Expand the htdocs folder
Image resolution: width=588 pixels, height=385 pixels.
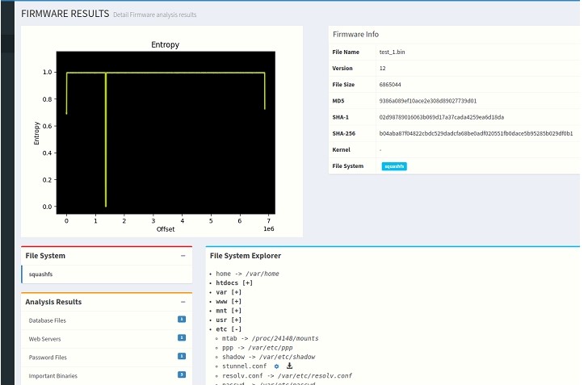point(234,283)
